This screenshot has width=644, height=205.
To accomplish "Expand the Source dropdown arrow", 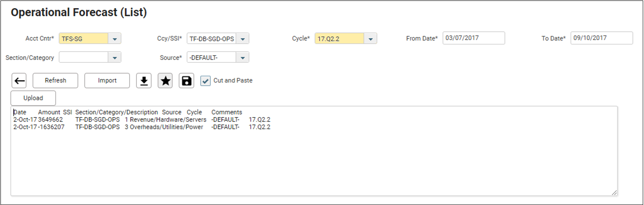I will 242,57.
